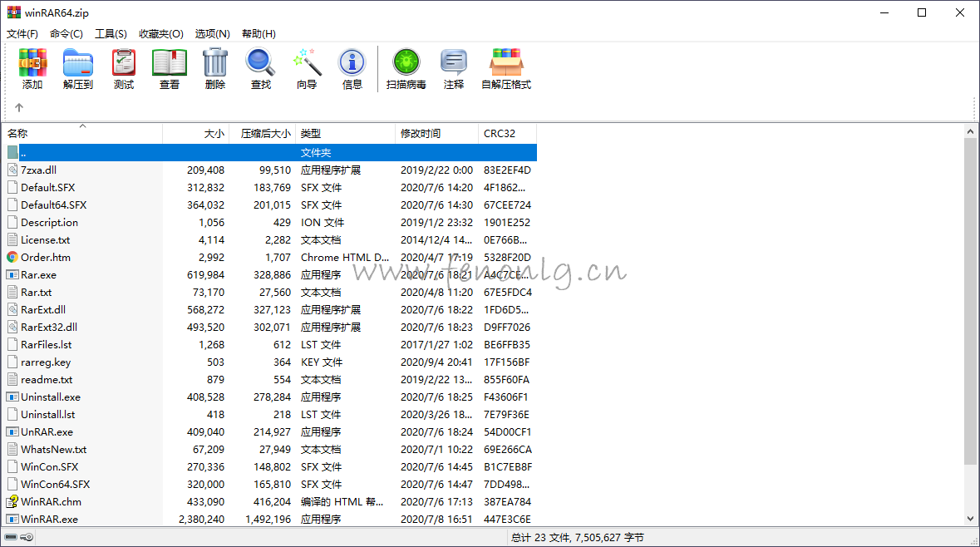Show archive Info (信息) icon
This screenshot has width=980, height=547.
tap(352, 69)
